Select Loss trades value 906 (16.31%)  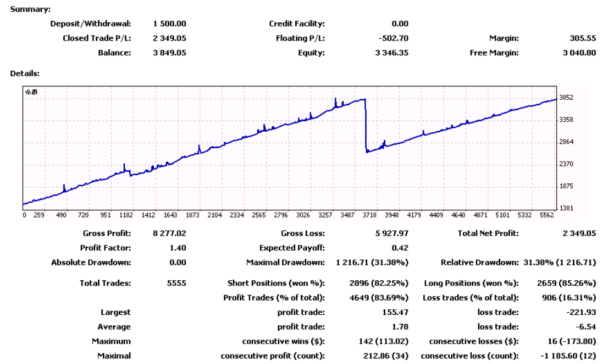click(x=569, y=298)
